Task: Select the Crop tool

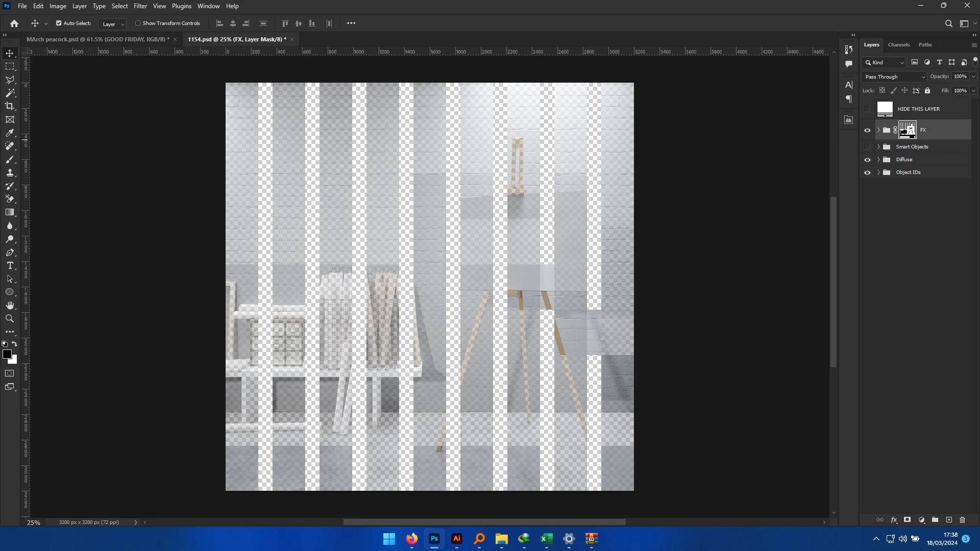Action: (10, 106)
